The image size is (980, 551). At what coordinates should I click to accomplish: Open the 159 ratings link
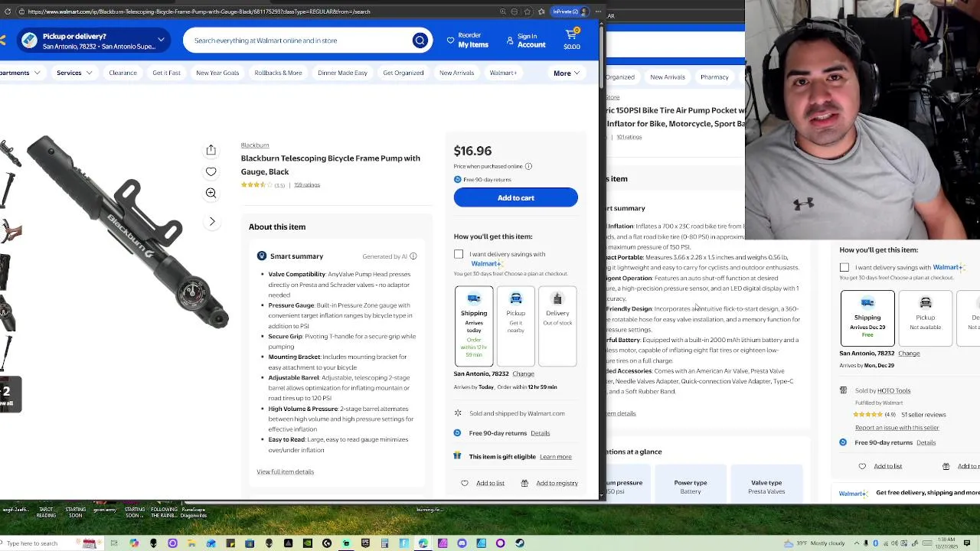tap(307, 184)
